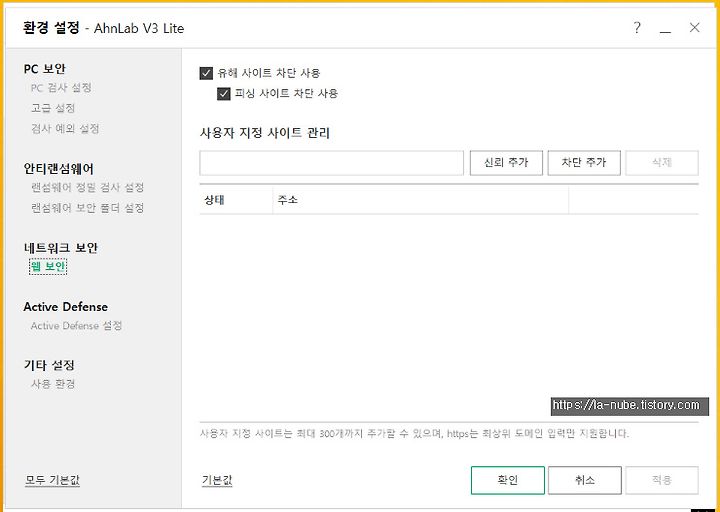Click 신뢰 추가 button
The width and height of the screenshot is (720, 512).
pyautogui.click(x=506, y=163)
